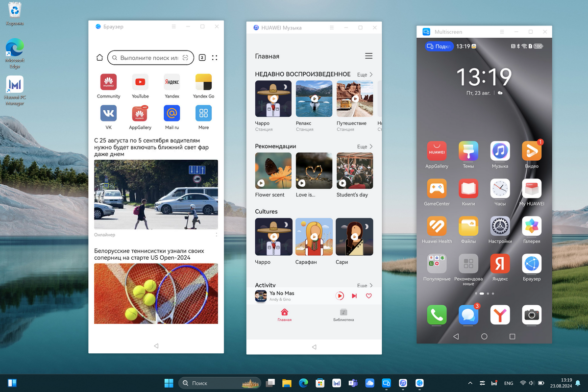Switch to the Главная tab in Music
This screenshot has height=392, width=588.
tap(284, 315)
